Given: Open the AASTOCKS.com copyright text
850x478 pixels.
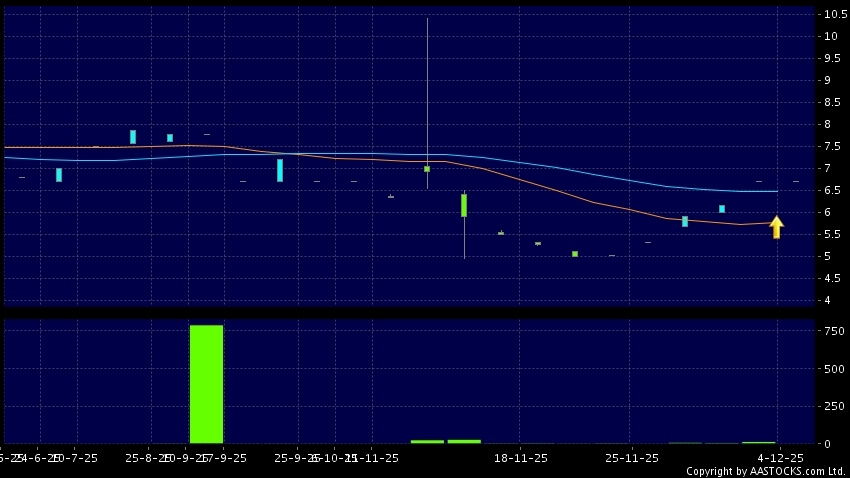Looking at the screenshot, I should [766, 471].
